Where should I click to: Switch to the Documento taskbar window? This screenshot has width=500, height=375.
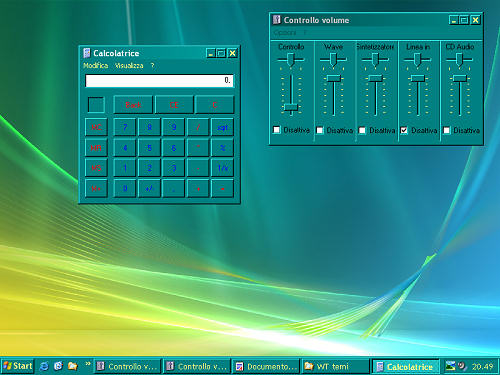tap(266, 366)
